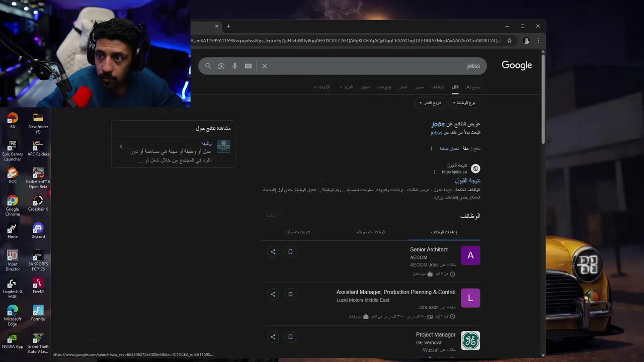The width and height of the screenshot is (644, 362).
Task: Share the Project Manager job listing
Action: [273, 337]
